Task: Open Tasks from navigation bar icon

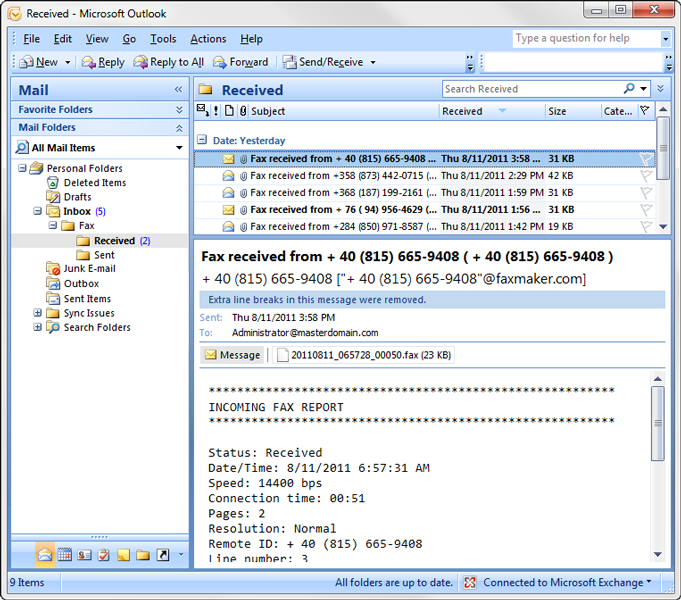Action: [x=104, y=555]
